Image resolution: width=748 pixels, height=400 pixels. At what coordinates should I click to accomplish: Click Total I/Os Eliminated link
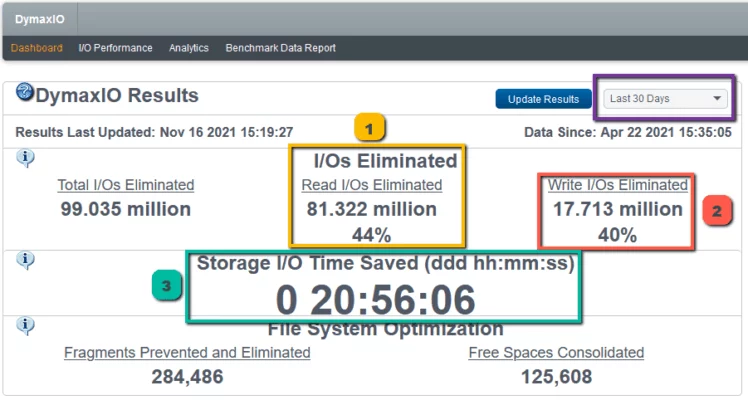tap(126, 185)
